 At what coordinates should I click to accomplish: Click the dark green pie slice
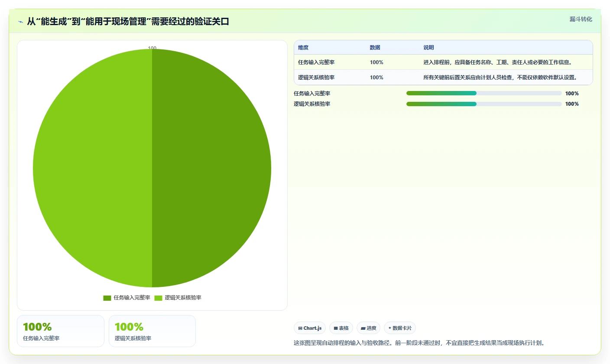pyautogui.click(x=211, y=168)
